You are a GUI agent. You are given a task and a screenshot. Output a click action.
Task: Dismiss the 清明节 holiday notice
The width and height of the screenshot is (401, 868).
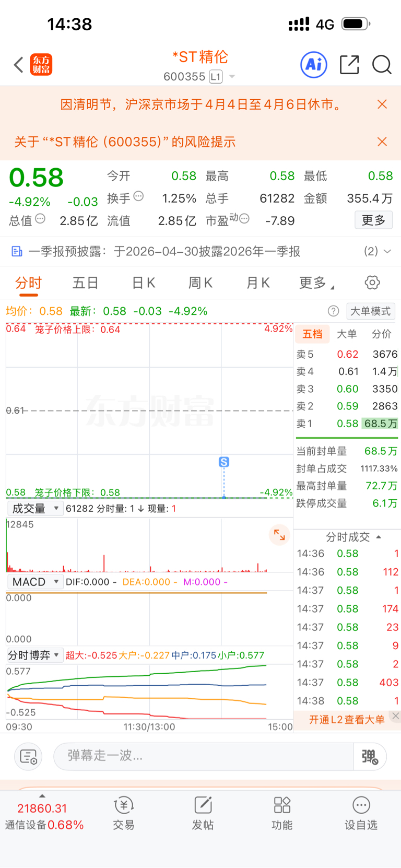[382, 104]
